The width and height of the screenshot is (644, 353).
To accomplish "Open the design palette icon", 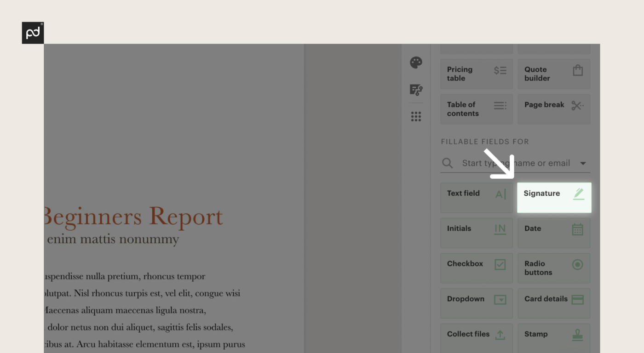I will [416, 63].
